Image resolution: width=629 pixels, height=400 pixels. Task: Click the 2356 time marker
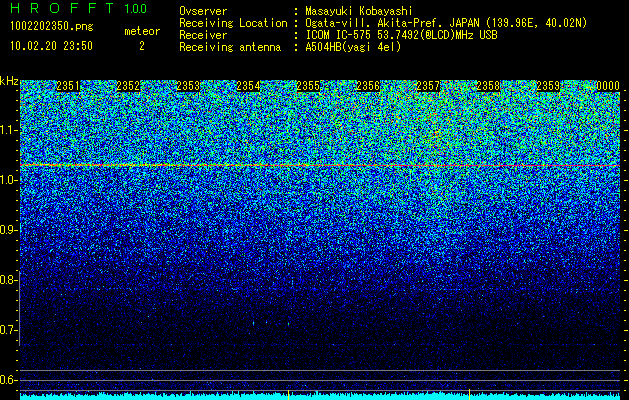point(368,86)
